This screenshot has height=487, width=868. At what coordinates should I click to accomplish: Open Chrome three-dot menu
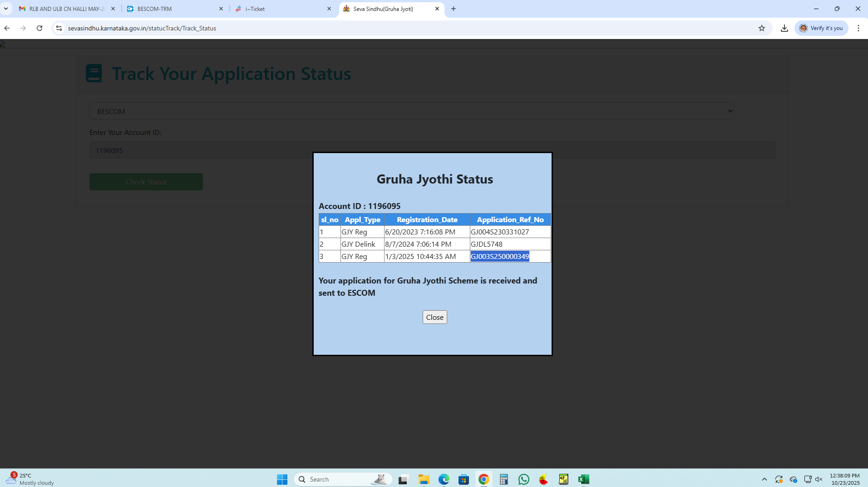pyautogui.click(x=858, y=28)
